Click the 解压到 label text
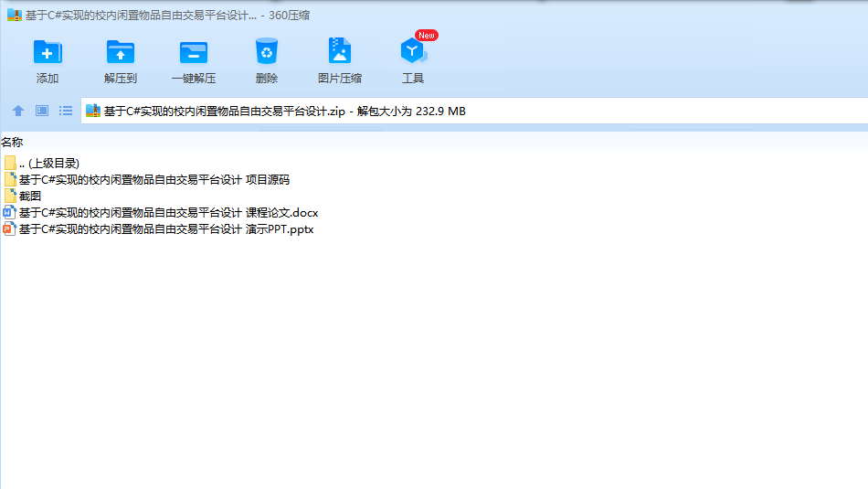868x489 pixels. pos(120,79)
